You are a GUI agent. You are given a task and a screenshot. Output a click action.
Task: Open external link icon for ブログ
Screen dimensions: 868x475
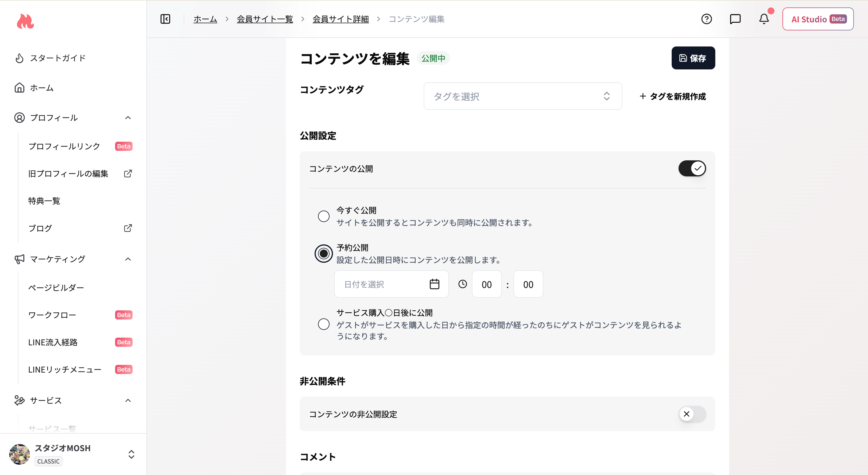click(x=128, y=228)
